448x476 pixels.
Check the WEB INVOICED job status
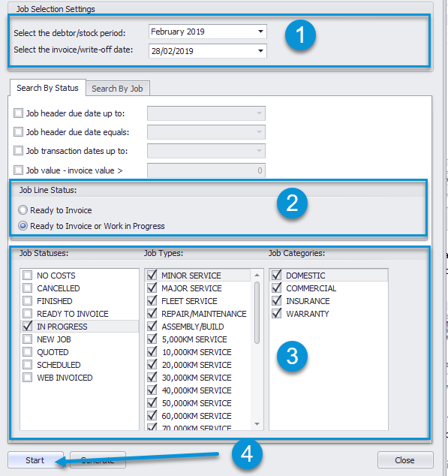(28, 378)
